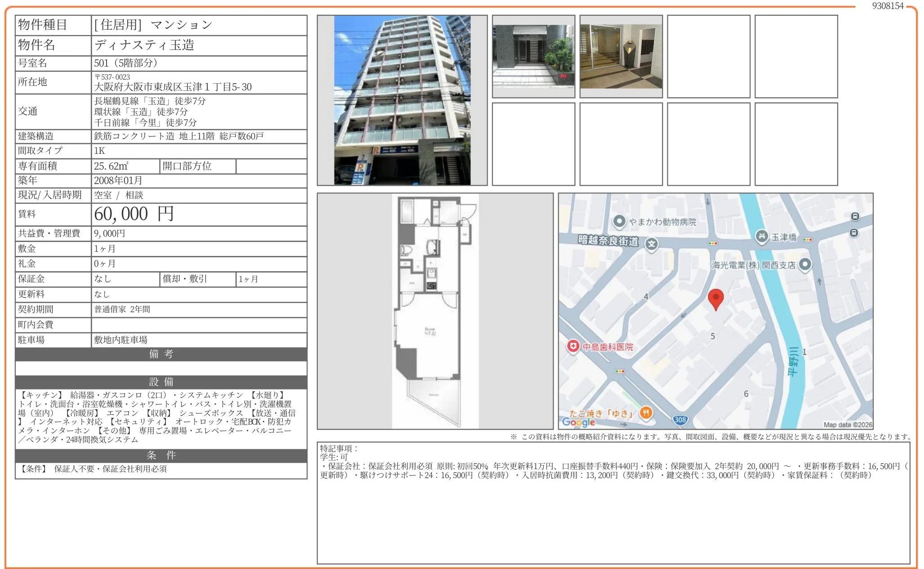This screenshot has width=924, height=569.
Task: Click the route 308 road badge
Action: [680, 420]
